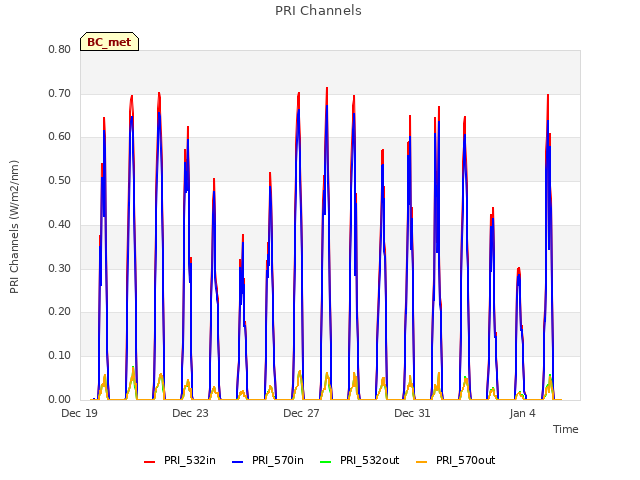The image size is (640, 480).
Task: Click the 0.70 y-axis tick label
Action: point(60,93)
